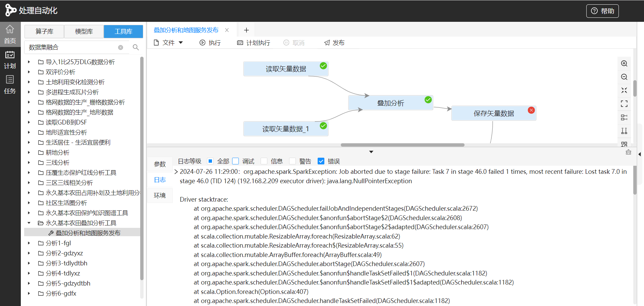Click the log panel vertical scrollbar

click(x=635, y=180)
